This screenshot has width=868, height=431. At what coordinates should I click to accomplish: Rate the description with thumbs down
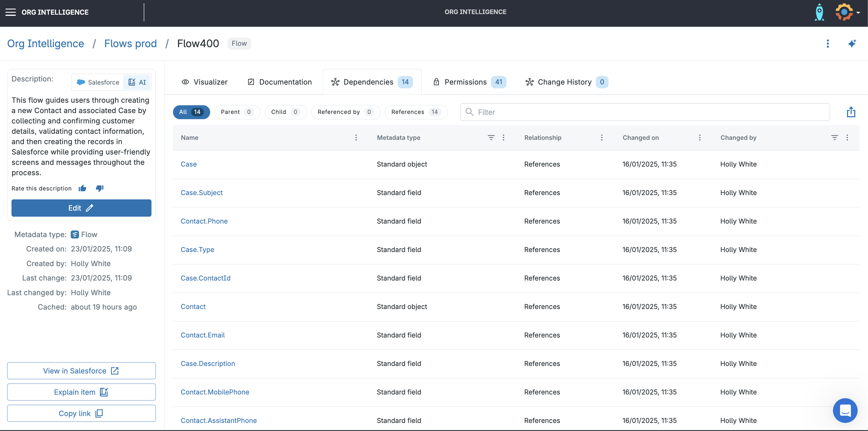tap(100, 188)
